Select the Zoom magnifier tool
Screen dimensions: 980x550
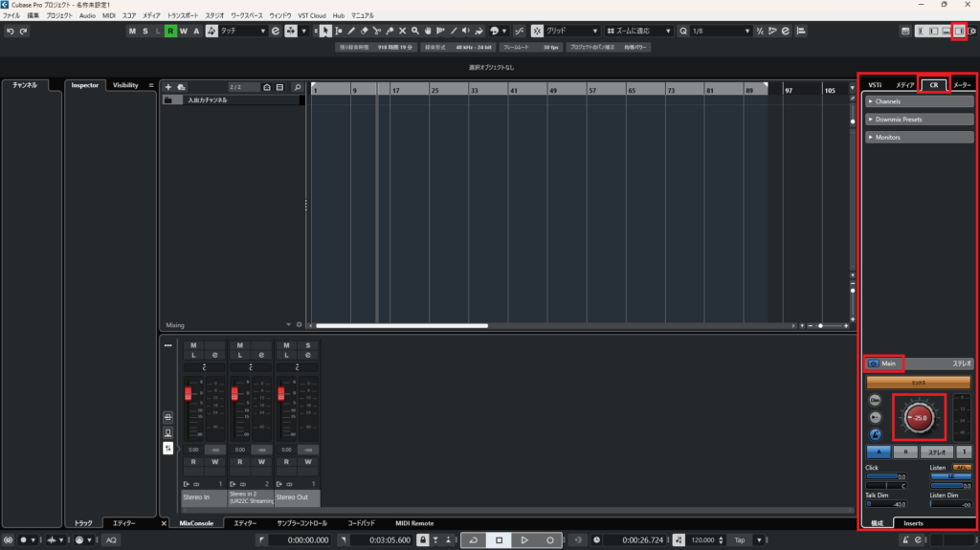[x=415, y=31]
